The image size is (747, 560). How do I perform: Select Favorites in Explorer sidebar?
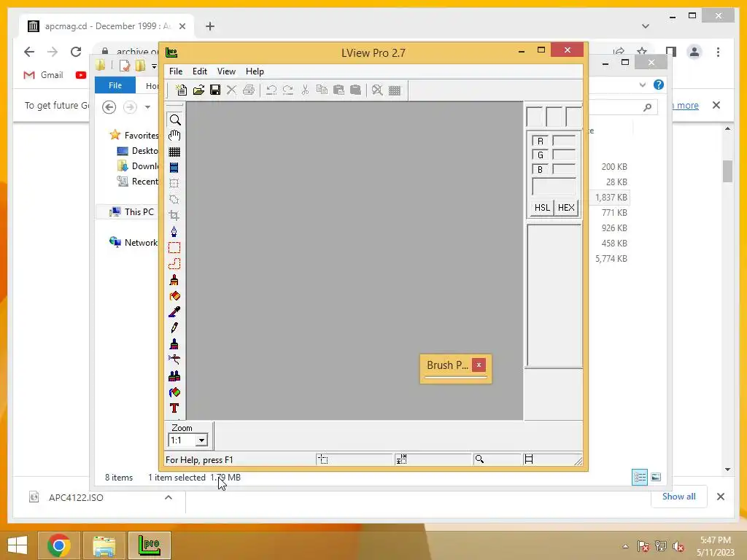pyautogui.click(x=134, y=135)
